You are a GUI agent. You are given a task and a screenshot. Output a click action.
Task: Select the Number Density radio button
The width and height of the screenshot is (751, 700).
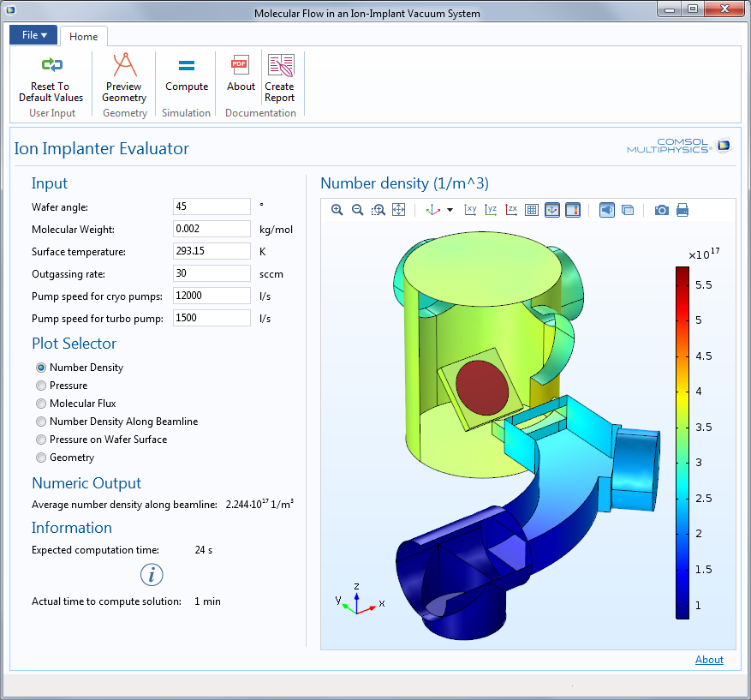pyautogui.click(x=41, y=368)
